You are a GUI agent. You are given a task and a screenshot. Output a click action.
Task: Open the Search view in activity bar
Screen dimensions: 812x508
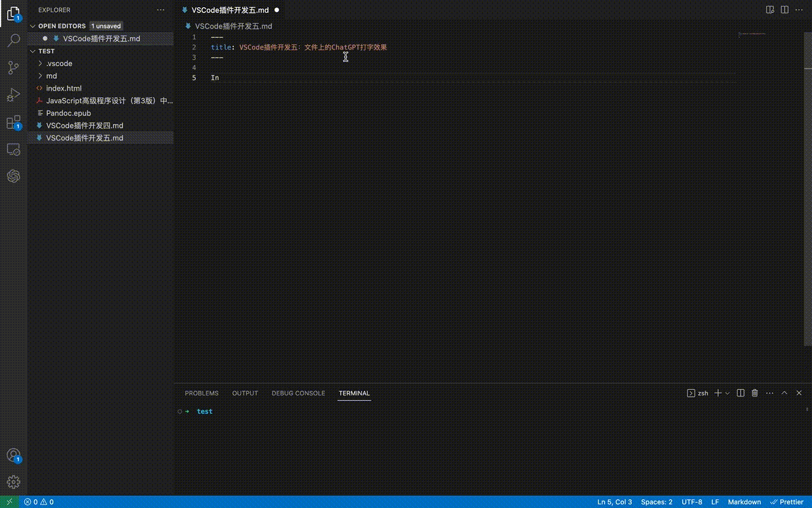pos(13,41)
